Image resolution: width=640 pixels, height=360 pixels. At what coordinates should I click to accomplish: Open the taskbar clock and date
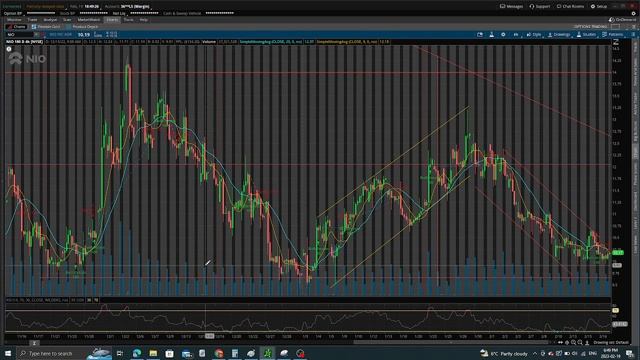(611, 353)
